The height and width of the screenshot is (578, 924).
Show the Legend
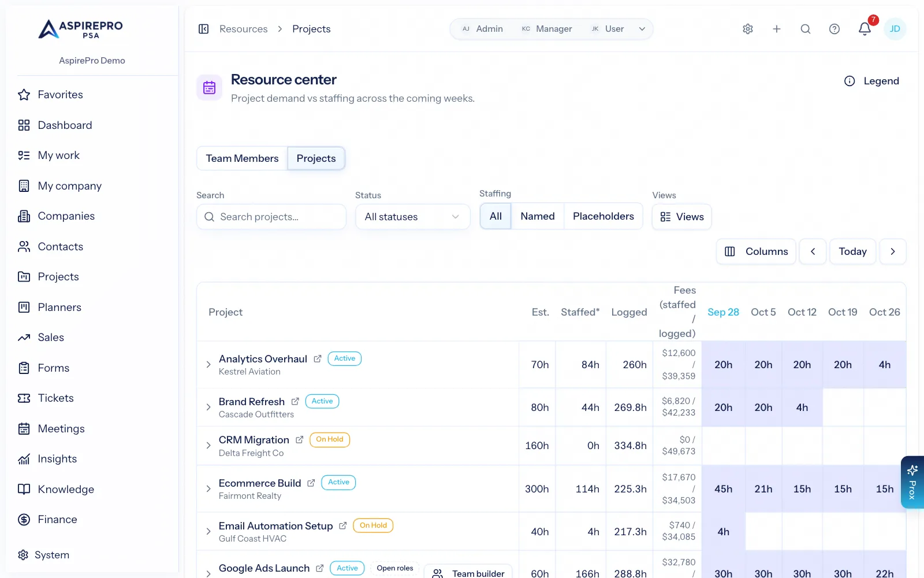click(871, 81)
